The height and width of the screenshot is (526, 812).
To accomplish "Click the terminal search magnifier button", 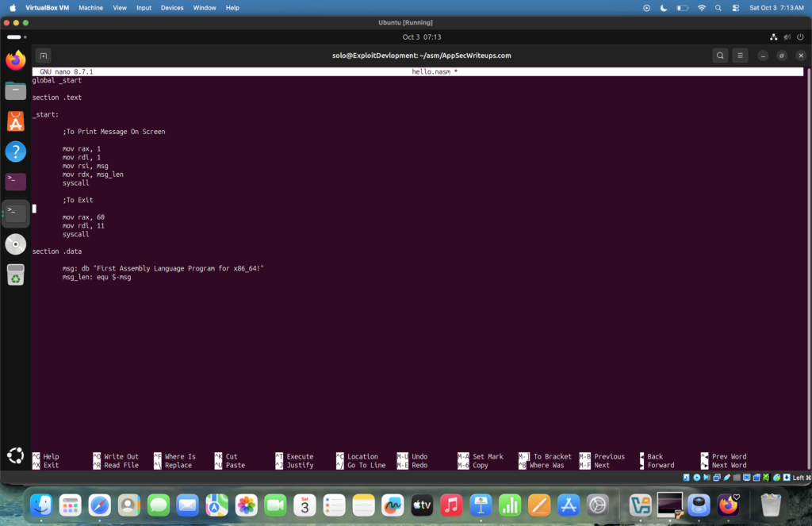I will pos(720,56).
